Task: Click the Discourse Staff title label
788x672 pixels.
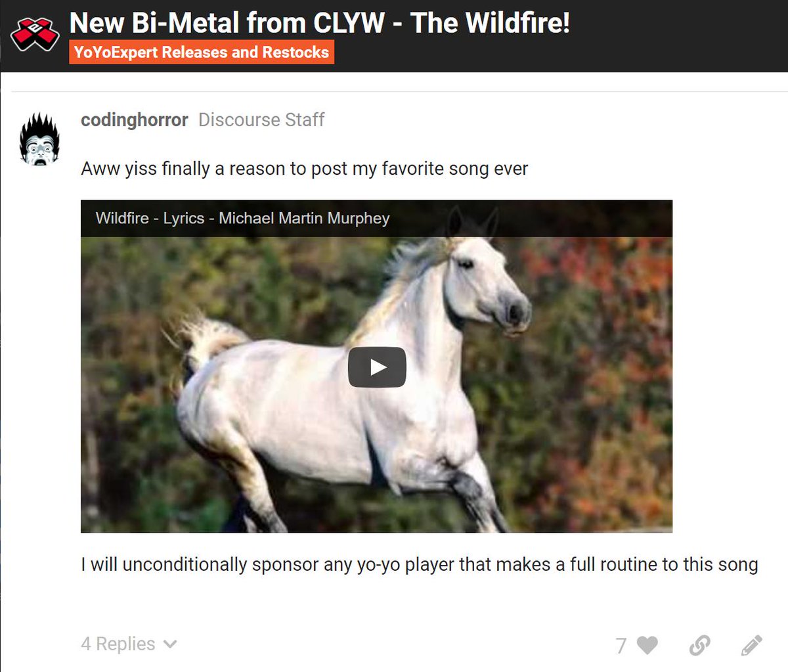Action: click(x=261, y=120)
